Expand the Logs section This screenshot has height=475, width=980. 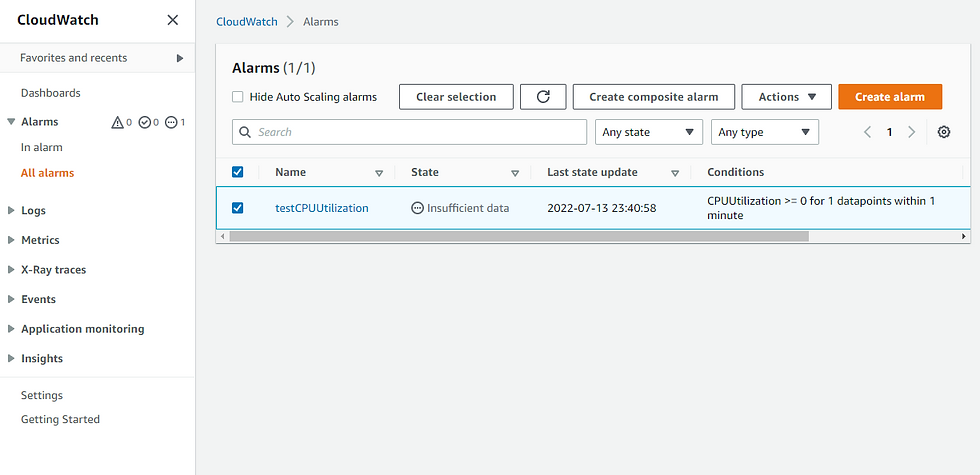click(11, 211)
